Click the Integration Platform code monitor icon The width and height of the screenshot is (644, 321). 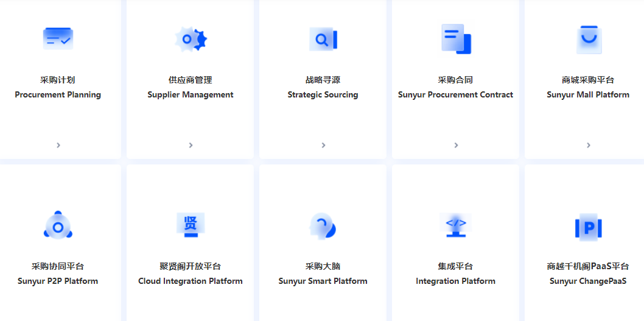456,225
